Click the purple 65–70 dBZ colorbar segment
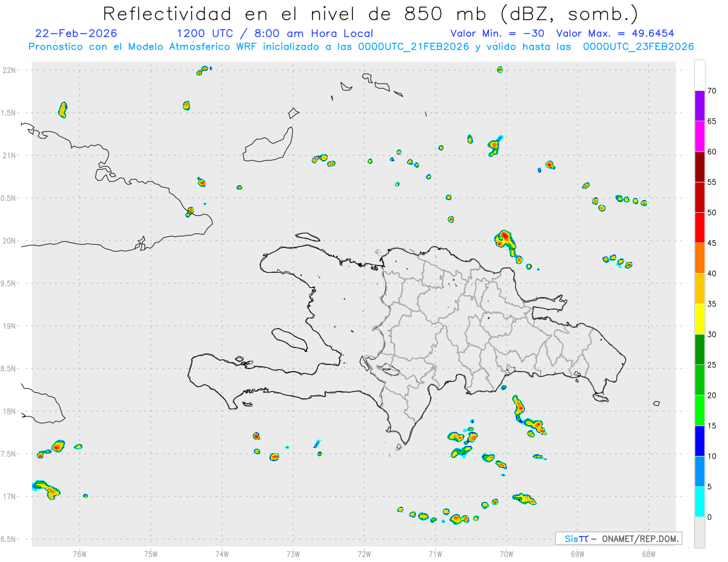 [699, 105]
